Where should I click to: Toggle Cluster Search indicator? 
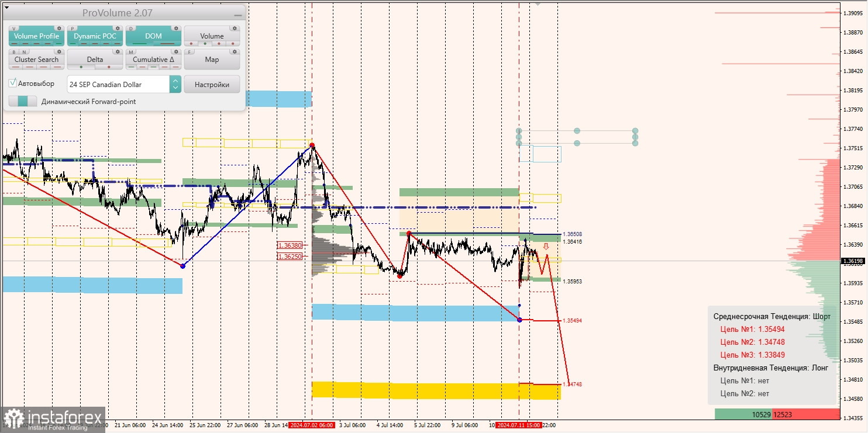click(x=36, y=59)
